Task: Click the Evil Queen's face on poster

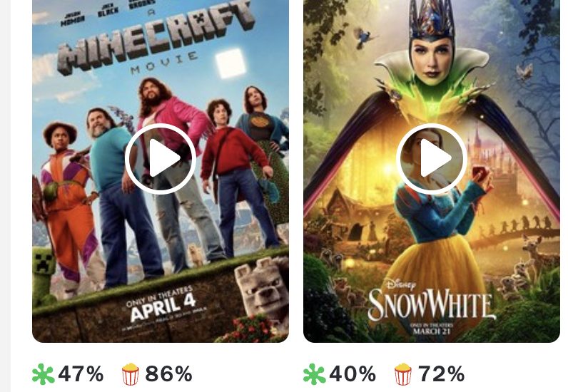Action: click(x=431, y=61)
